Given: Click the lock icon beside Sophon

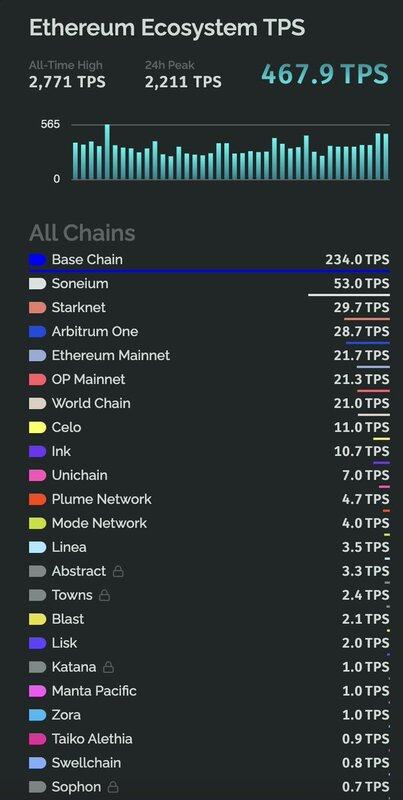Looking at the screenshot, I should pyautogui.click(x=113, y=787).
